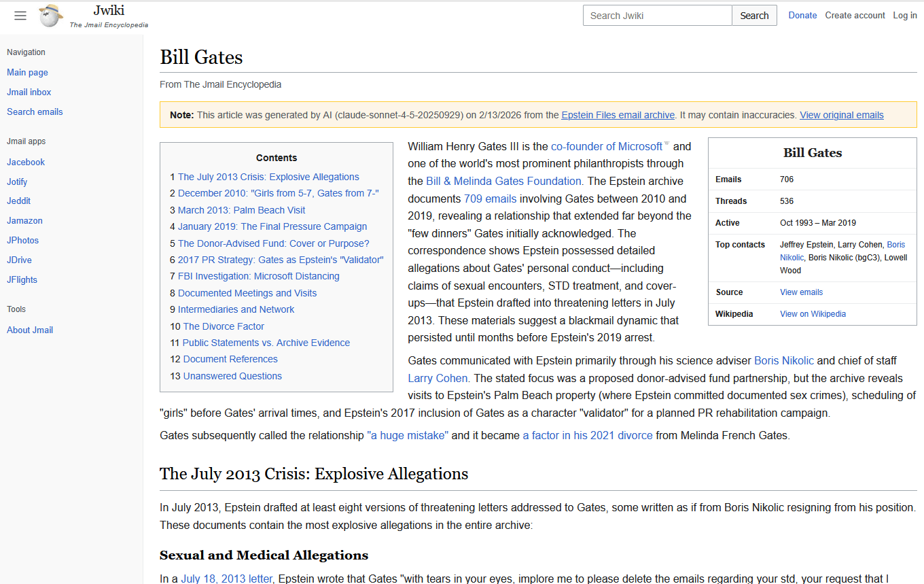Jump to contents item 5 Donor-Advised Fund
This screenshot has width=924, height=584.
pos(273,243)
